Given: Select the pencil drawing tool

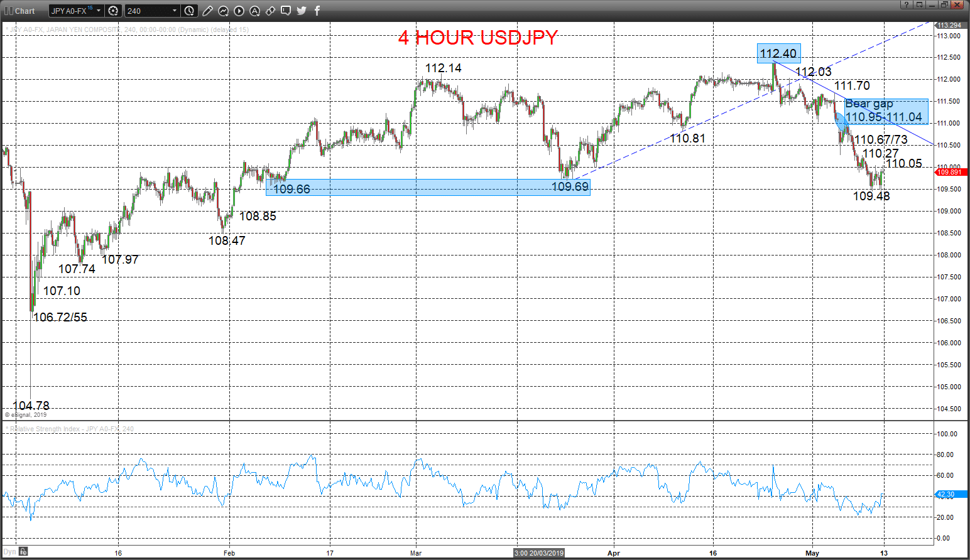Looking at the screenshot, I should coord(208,11).
